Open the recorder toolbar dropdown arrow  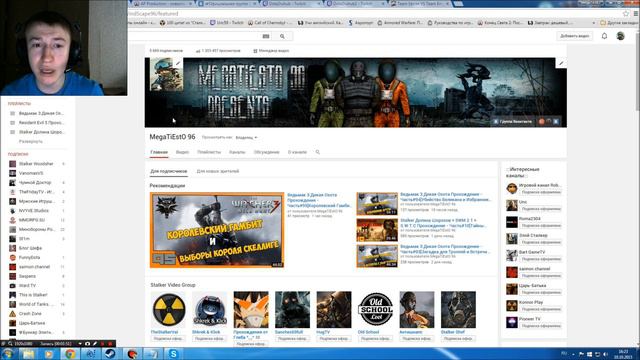click(80, 344)
